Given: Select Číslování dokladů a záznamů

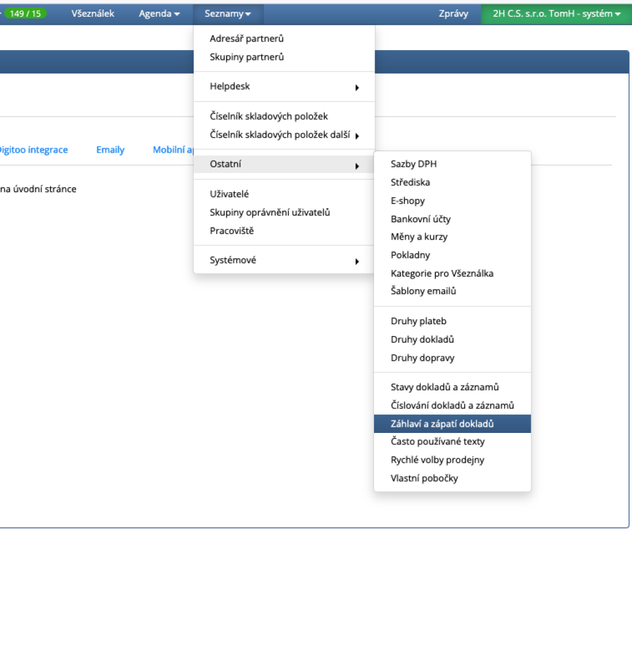Looking at the screenshot, I should (x=452, y=406).
